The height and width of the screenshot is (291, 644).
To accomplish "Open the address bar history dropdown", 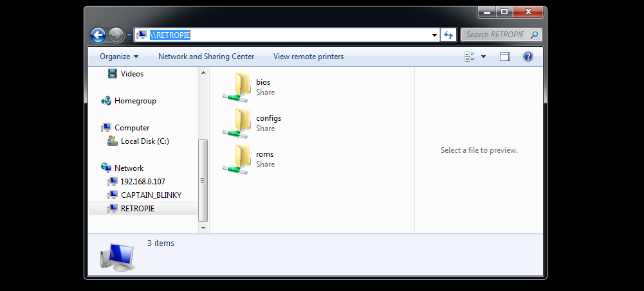I will [x=434, y=35].
